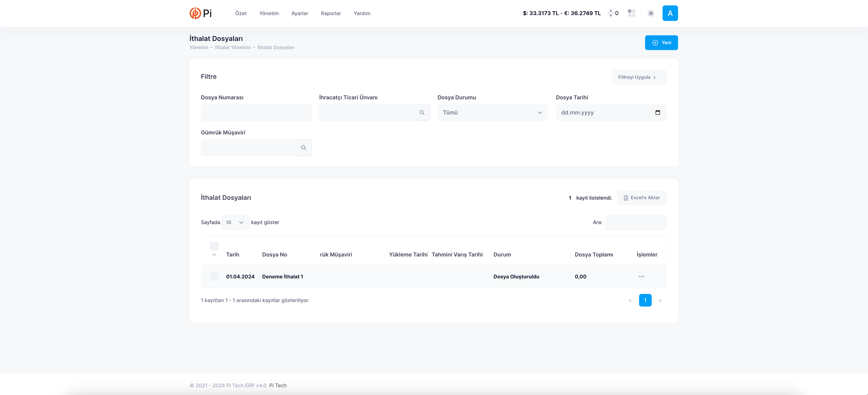Click Gümrük Müşaviri search magnifier icon
Screen dimensions: 868x395
click(x=304, y=148)
